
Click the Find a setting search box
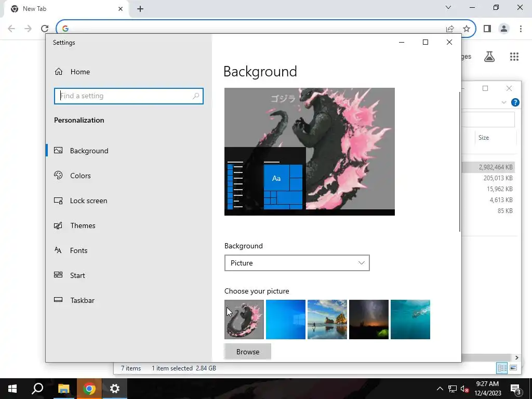(x=129, y=96)
